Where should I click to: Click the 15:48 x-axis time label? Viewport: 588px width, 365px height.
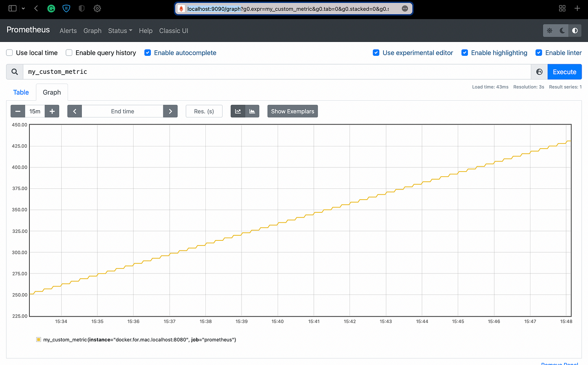[x=566, y=321]
